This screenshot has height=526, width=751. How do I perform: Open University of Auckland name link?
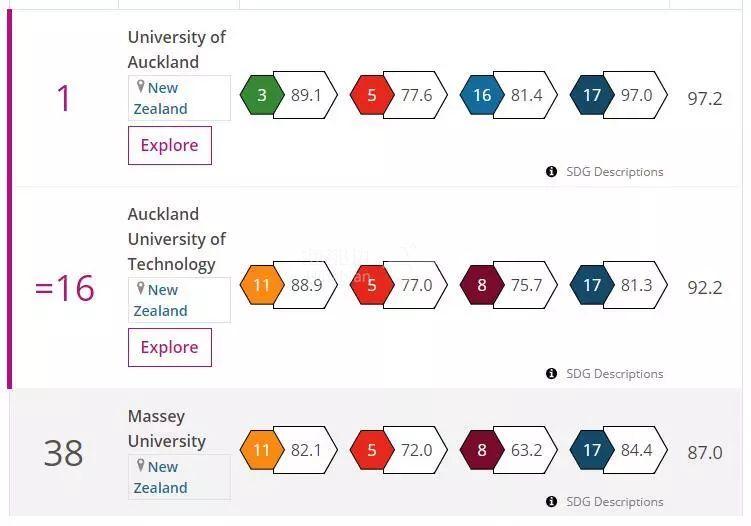tap(176, 49)
